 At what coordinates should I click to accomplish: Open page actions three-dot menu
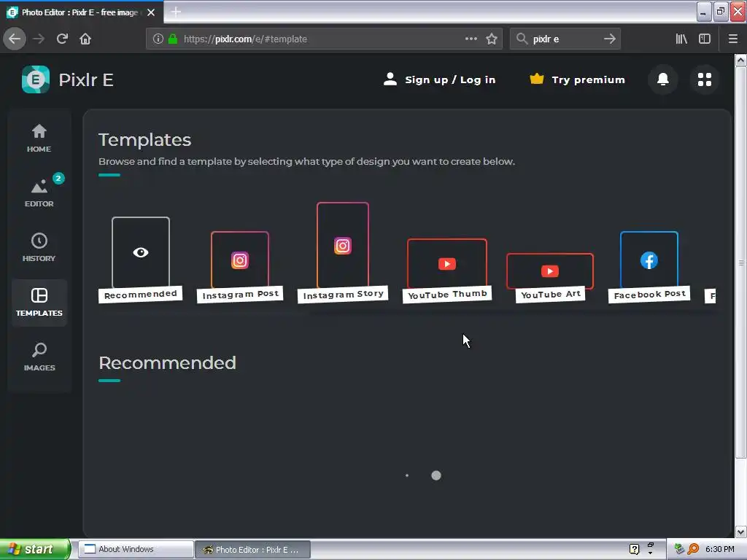[x=471, y=39]
